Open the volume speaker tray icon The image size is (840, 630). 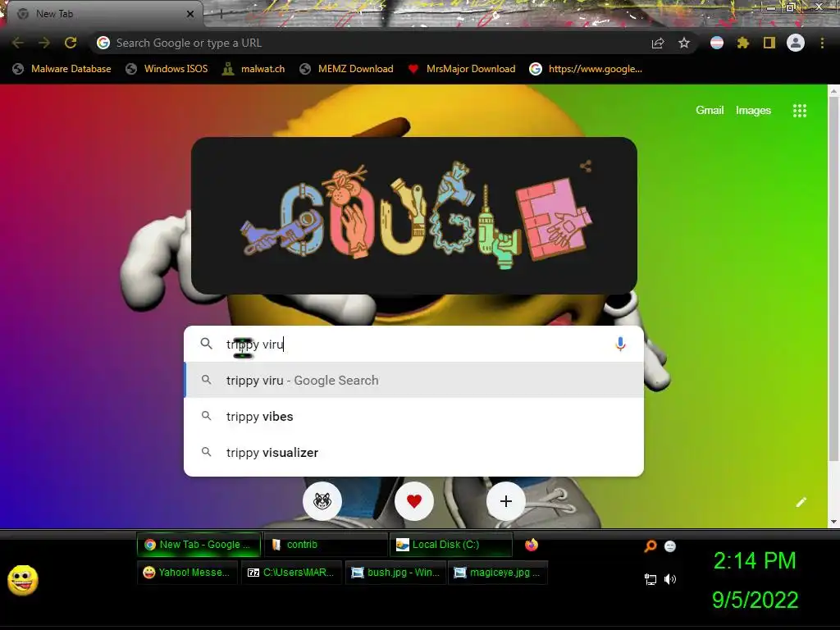coord(670,579)
